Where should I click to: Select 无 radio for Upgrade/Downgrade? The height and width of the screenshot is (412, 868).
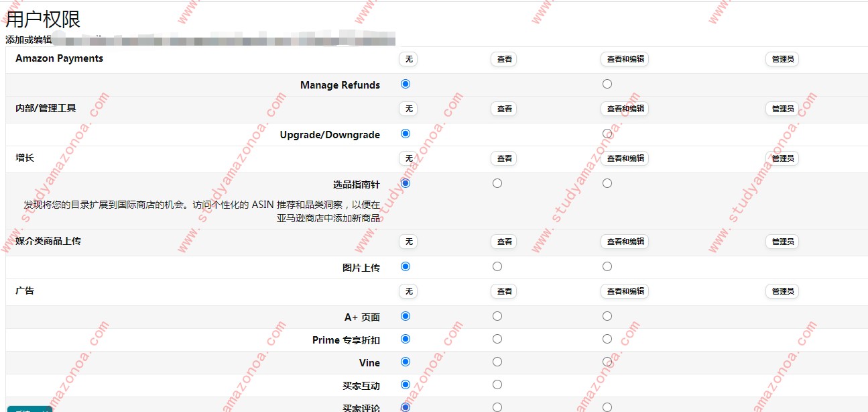405,134
